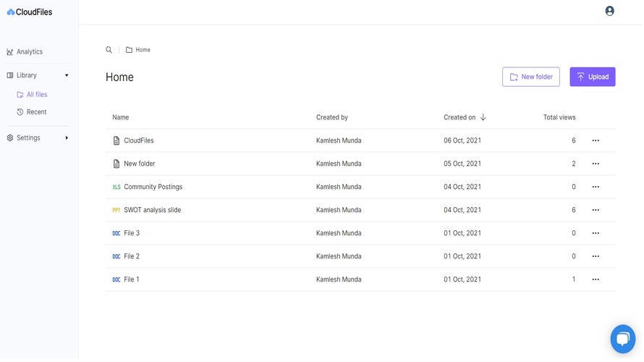The height and width of the screenshot is (362, 644).
Task: Open more options for CloudFiles row
Action: [x=596, y=140]
